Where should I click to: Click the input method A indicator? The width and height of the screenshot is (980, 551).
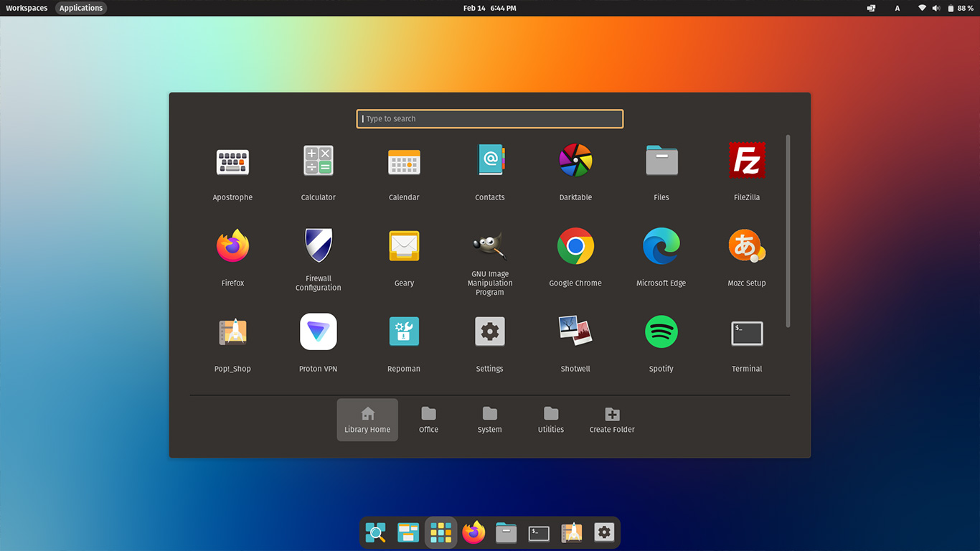pos(897,8)
